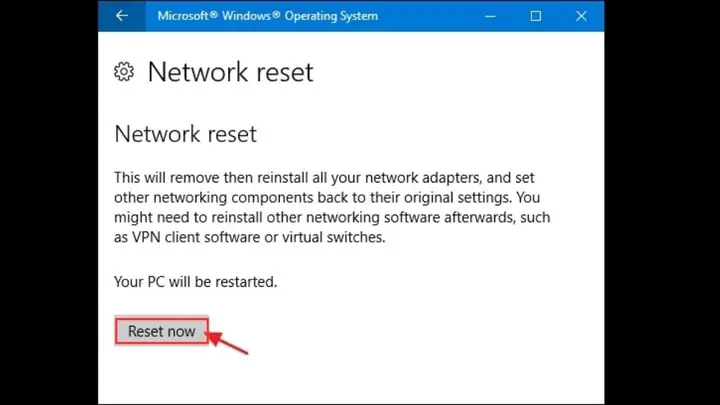Click the registered symbol after Windows
The width and height of the screenshot is (720, 405).
pyautogui.click(x=276, y=15)
